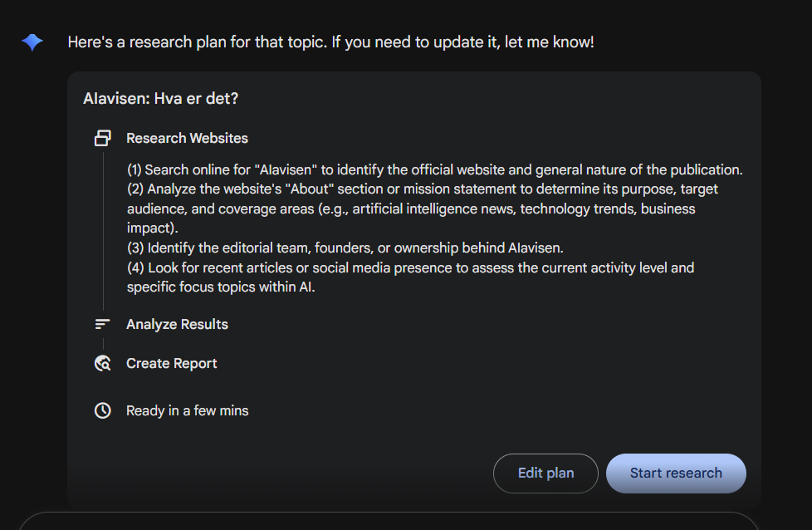Click the Research Websites step icon
The height and width of the screenshot is (530, 812).
(x=103, y=138)
